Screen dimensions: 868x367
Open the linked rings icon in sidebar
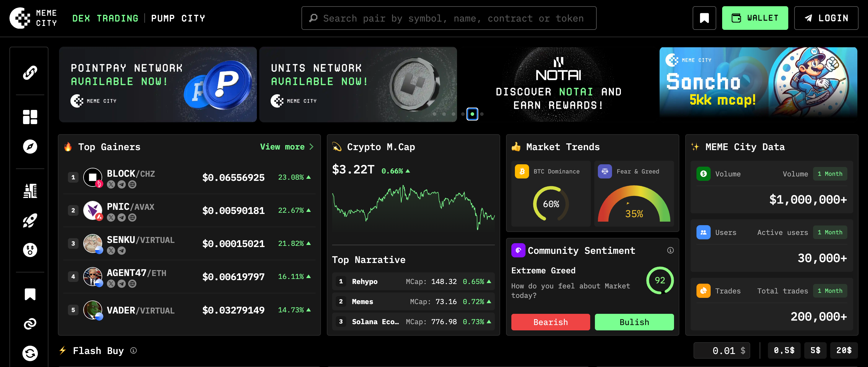pos(30,324)
